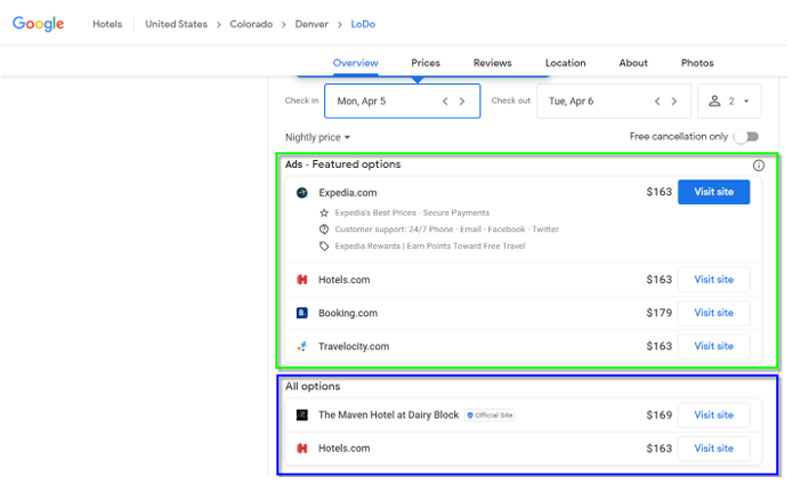Click the Google logo
This screenshot has width=800, height=500.
click(x=38, y=24)
